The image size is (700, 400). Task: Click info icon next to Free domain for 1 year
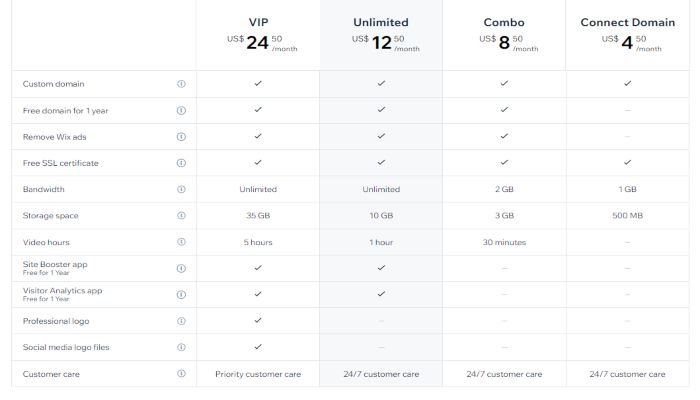[x=181, y=110]
